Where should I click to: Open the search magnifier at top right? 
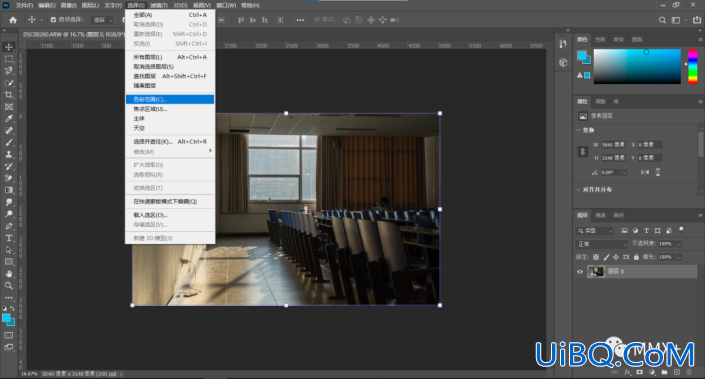pos(662,20)
